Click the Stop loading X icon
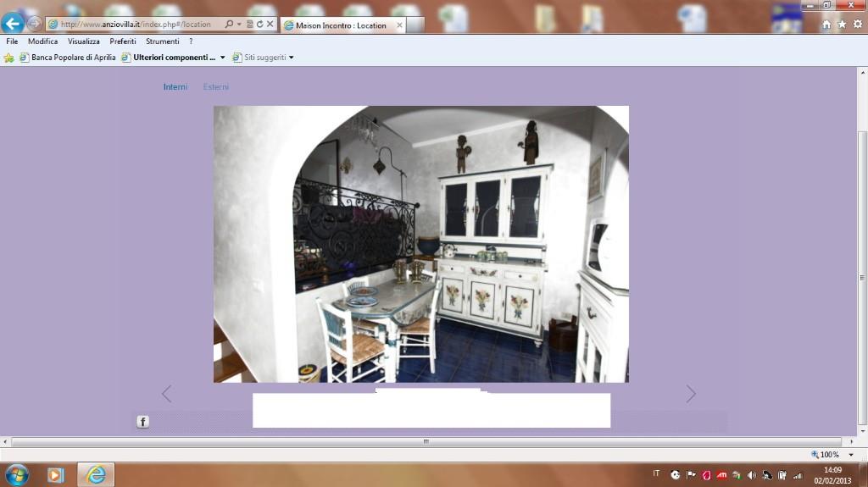The width and height of the screenshot is (868, 487). (270, 25)
